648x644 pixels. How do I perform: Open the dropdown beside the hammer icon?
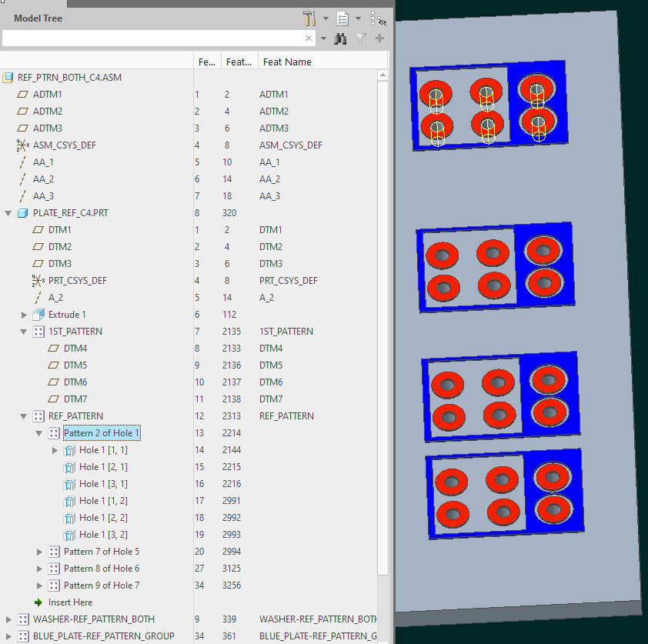tap(325, 18)
